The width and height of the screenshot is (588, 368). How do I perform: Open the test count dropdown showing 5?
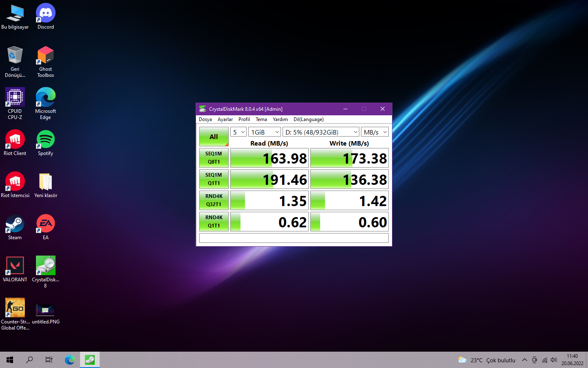pos(238,132)
